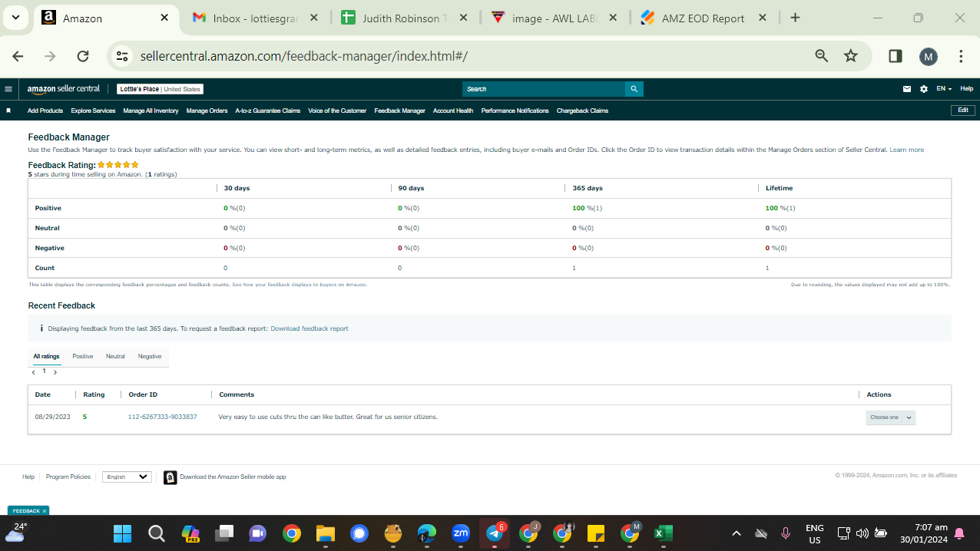Open the Seller Central hamburger menu
Viewport: 980px width, 551px height.
coord(8,89)
